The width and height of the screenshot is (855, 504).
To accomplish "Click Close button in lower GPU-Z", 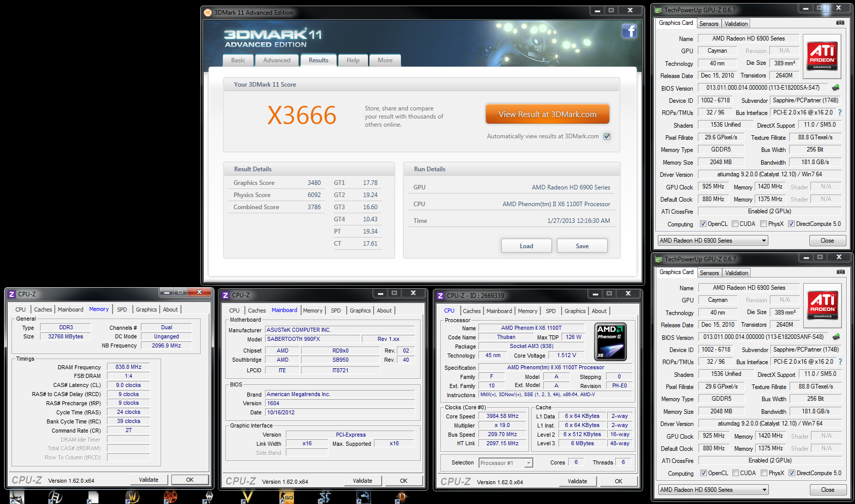I will click(x=828, y=490).
